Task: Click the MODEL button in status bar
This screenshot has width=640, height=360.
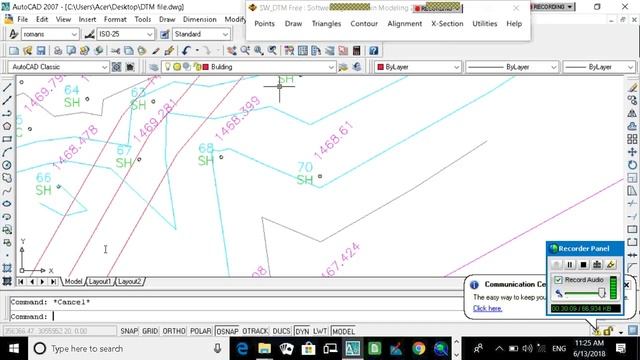Action: [343, 331]
